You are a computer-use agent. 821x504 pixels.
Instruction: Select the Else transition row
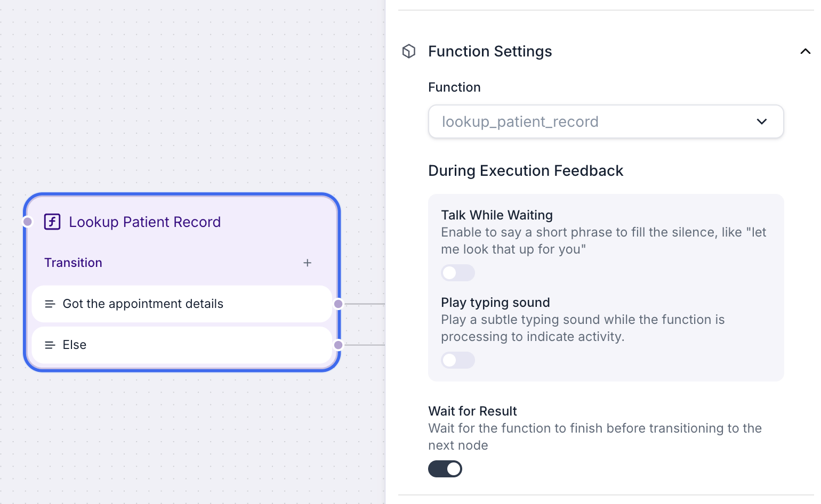click(182, 345)
